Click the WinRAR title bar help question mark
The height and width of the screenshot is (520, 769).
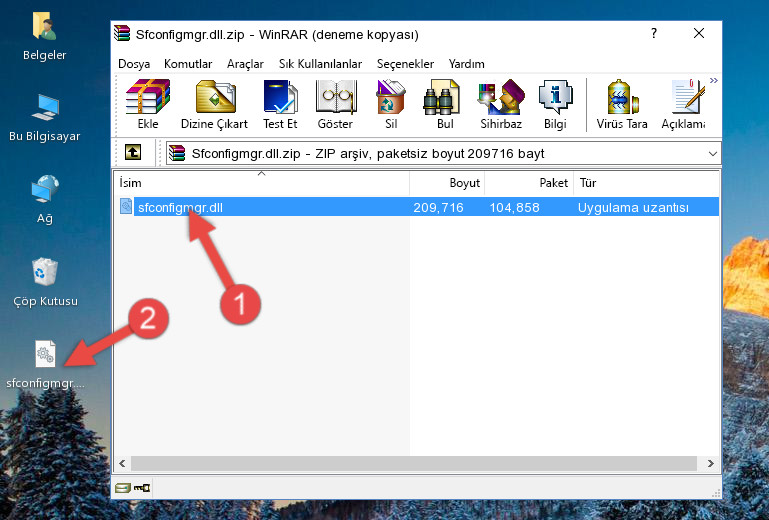coord(654,33)
